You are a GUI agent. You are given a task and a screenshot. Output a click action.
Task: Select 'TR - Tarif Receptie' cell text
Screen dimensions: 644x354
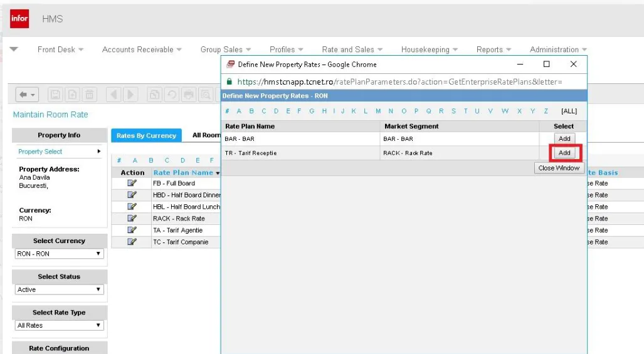coord(251,153)
